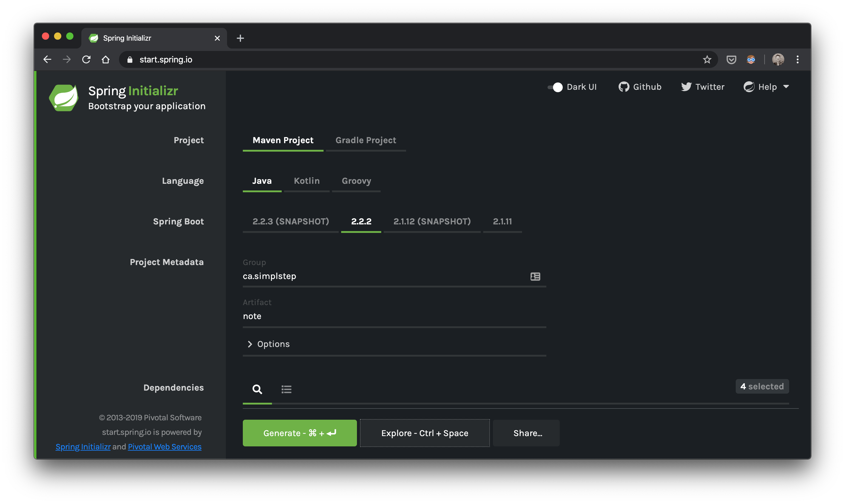Click the Bootstrap your application tagline

(x=147, y=106)
